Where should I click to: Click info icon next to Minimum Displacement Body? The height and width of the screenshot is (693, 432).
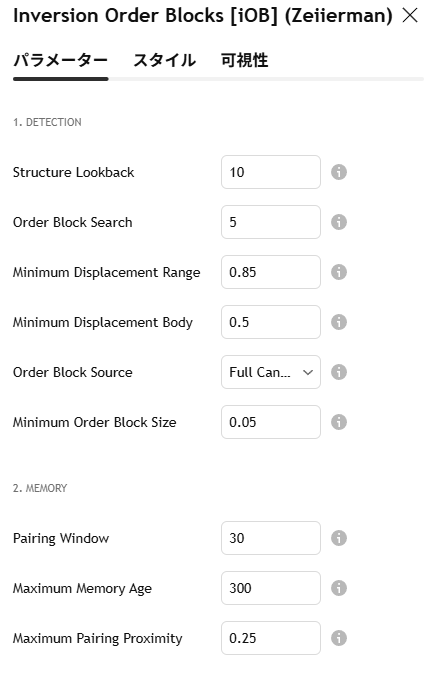339,322
